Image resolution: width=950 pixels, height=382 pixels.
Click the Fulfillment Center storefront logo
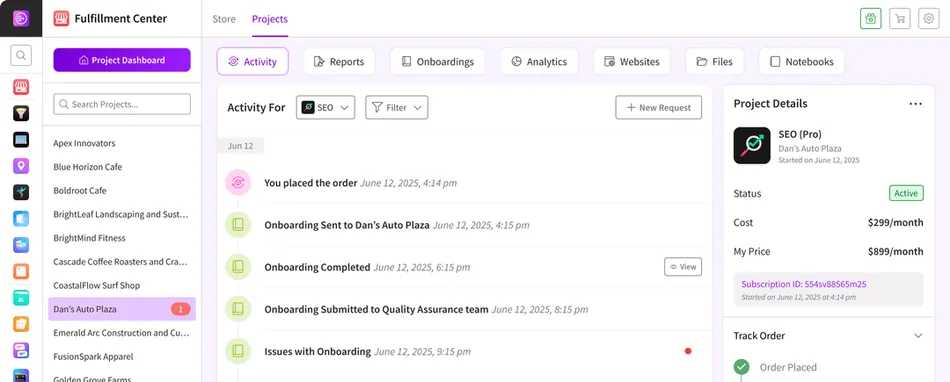61,19
